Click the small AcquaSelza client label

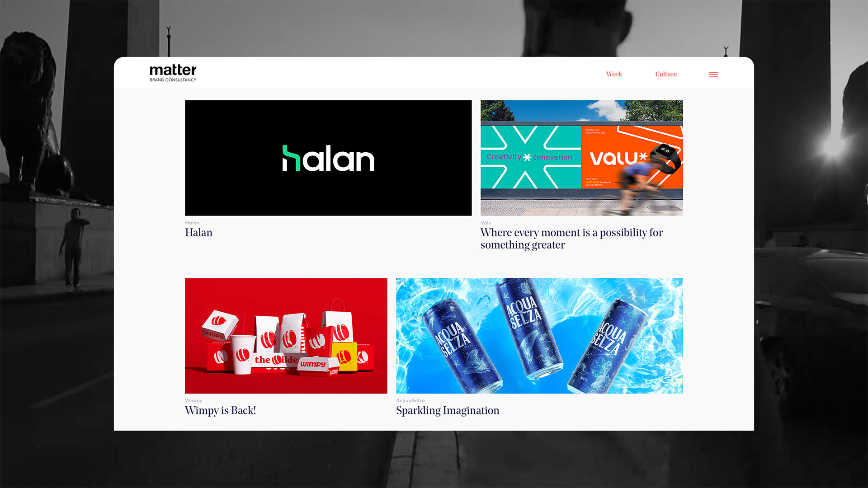pyautogui.click(x=410, y=401)
